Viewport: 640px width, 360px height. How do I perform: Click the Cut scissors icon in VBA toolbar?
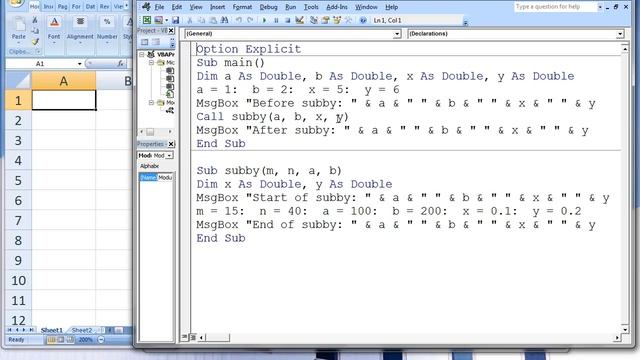pyautogui.click(x=189, y=20)
